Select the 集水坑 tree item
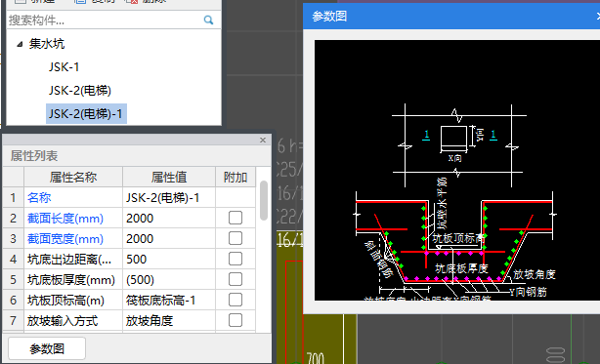600x364 pixels. tap(47, 44)
